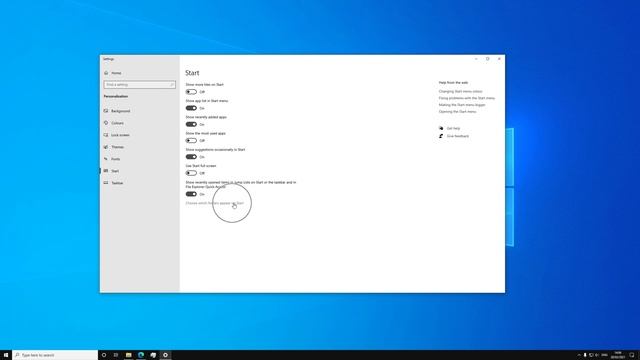Go to Settings Home in the sidebar
The height and width of the screenshot is (360, 640).
[x=116, y=73]
